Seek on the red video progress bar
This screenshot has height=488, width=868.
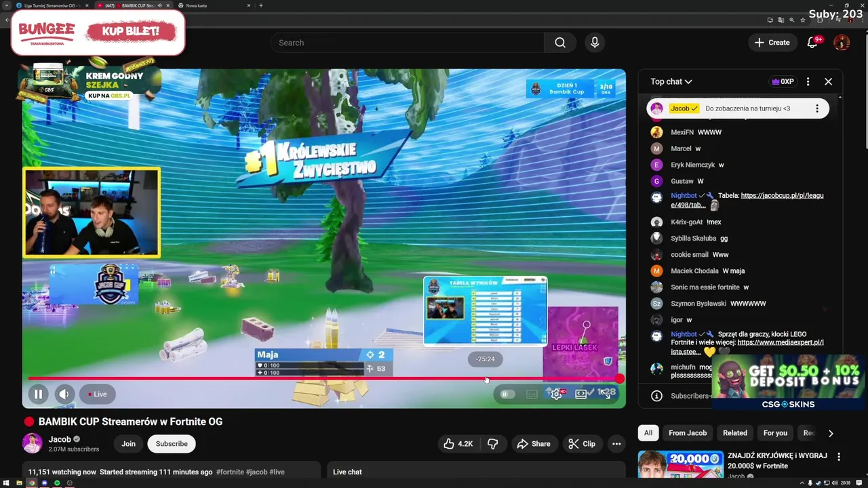coord(323,379)
